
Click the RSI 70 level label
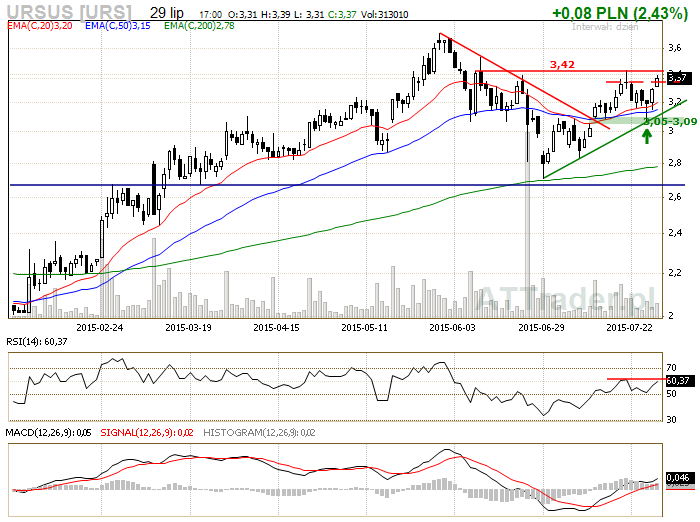coord(671,368)
